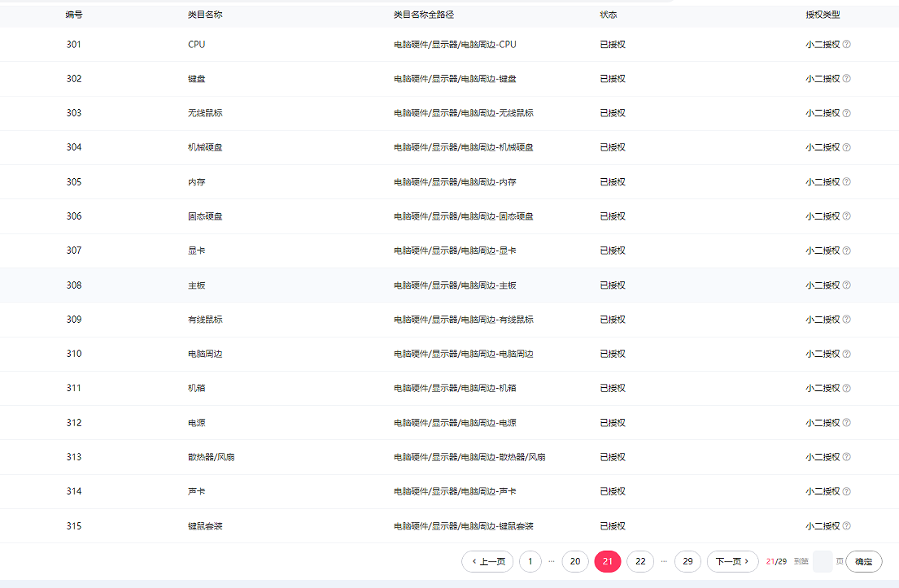
Task: Expand ellipsis between page 22 and 29
Action: 664,561
